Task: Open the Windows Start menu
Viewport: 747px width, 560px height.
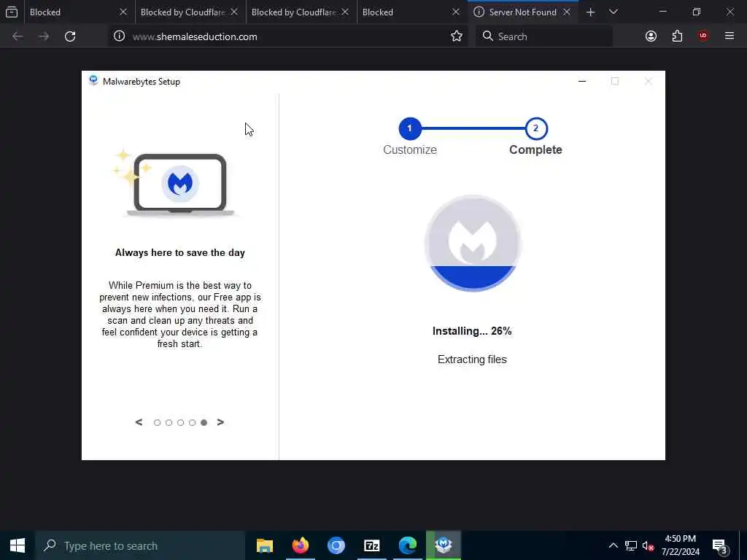Action: (18, 545)
